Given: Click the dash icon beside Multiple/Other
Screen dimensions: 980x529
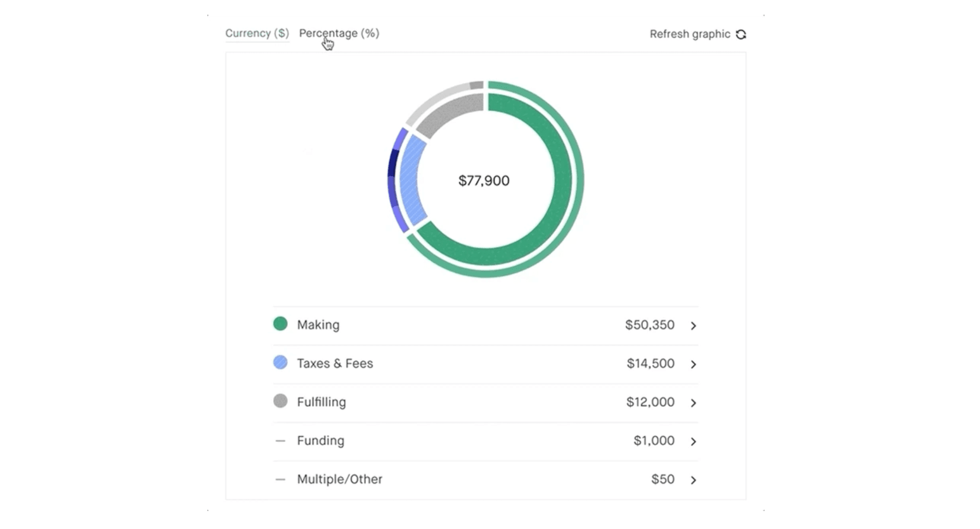Looking at the screenshot, I should tap(280, 478).
